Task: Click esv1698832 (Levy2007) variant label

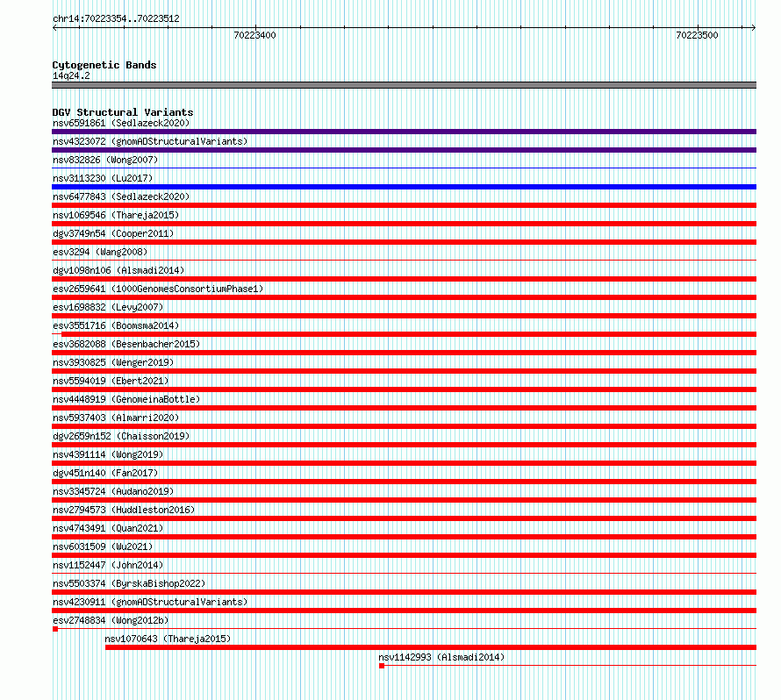Action: (x=108, y=307)
